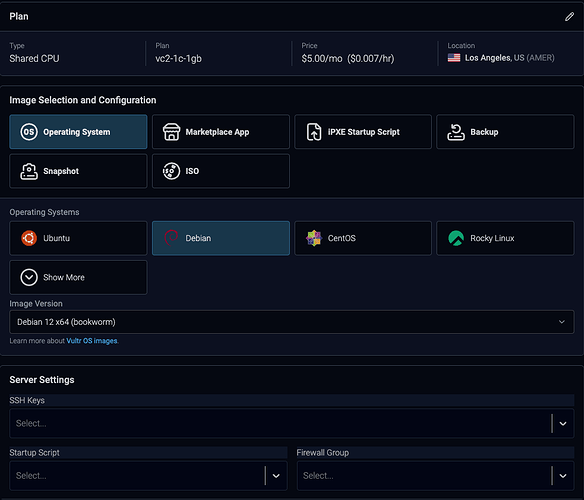The width and height of the screenshot is (584, 500).
Task: Expand Show More operating systems
Action: point(78,277)
